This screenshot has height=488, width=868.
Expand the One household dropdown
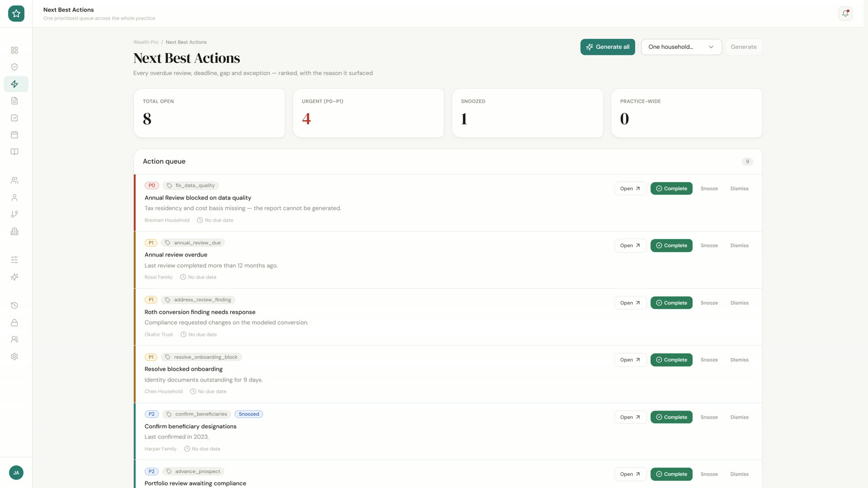click(x=681, y=47)
